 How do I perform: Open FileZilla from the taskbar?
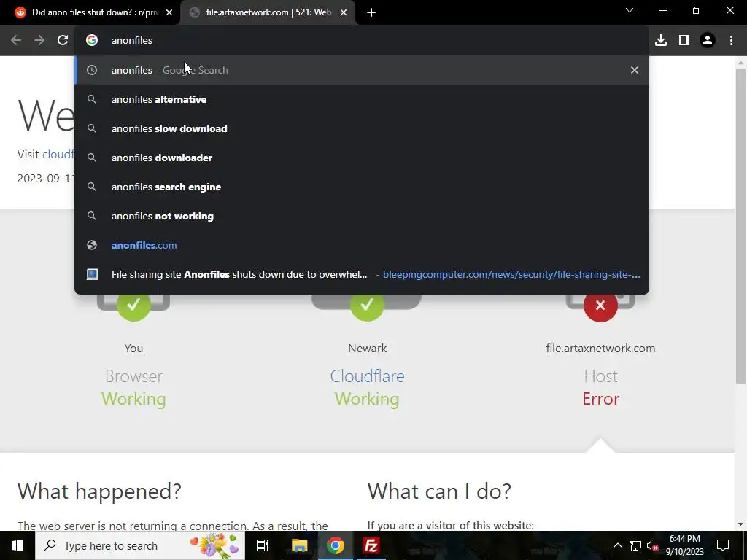(x=371, y=545)
